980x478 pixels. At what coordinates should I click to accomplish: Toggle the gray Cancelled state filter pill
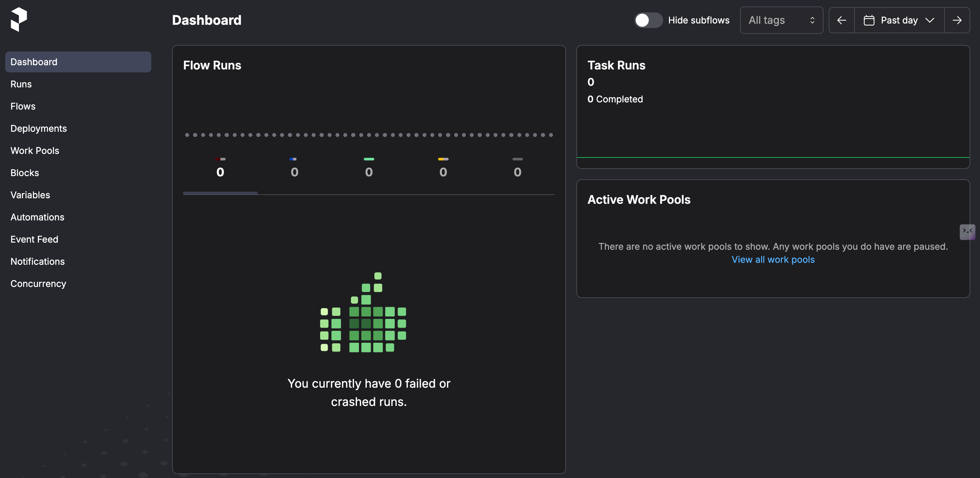click(x=518, y=159)
